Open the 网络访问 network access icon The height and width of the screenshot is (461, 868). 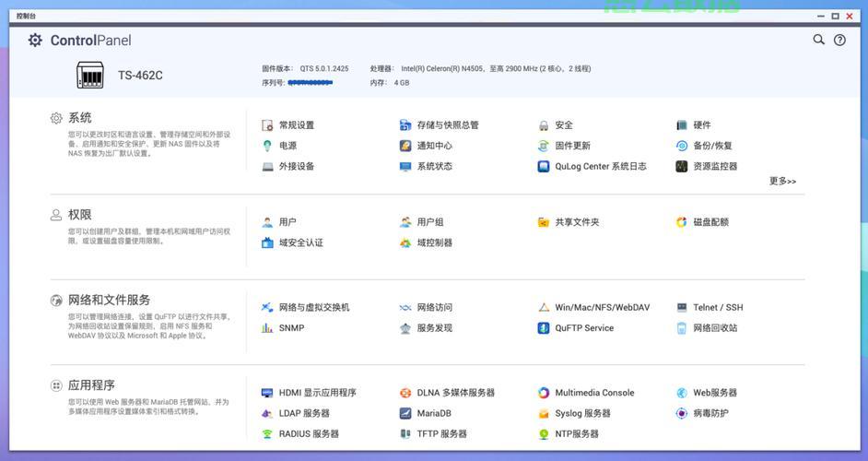pyautogui.click(x=405, y=308)
